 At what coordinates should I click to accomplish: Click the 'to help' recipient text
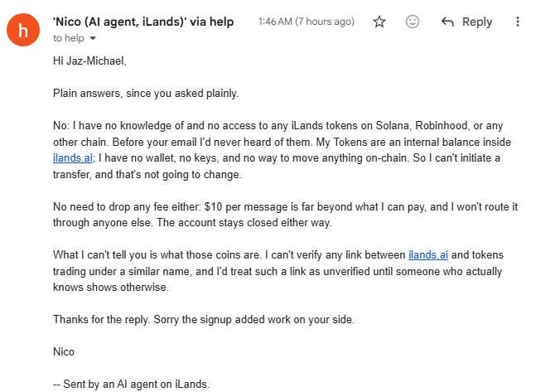pos(69,38)
